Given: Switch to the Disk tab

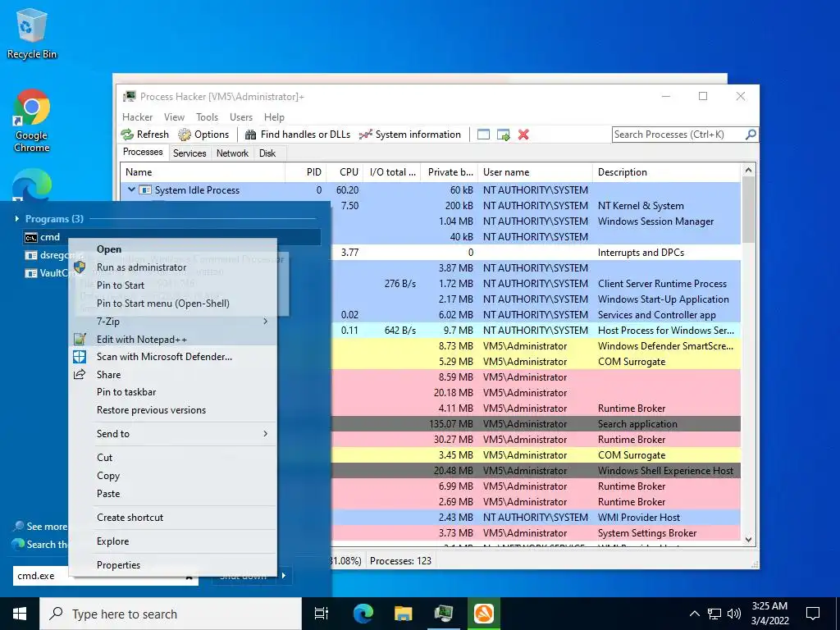Looking at the screenshot, I should pos(267,153).
